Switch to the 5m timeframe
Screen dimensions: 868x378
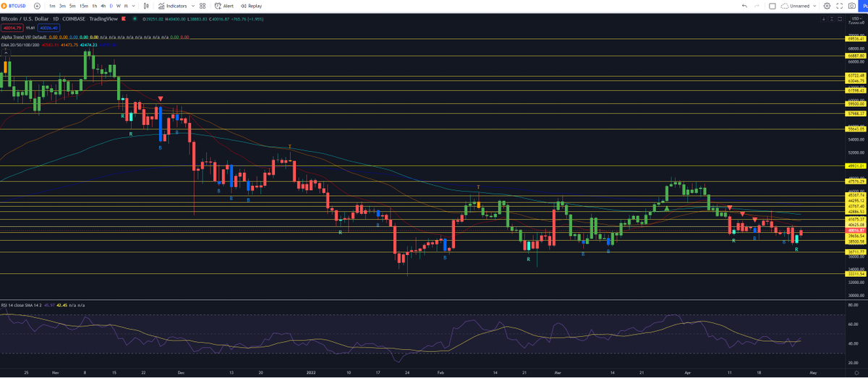tap(73, 6)
